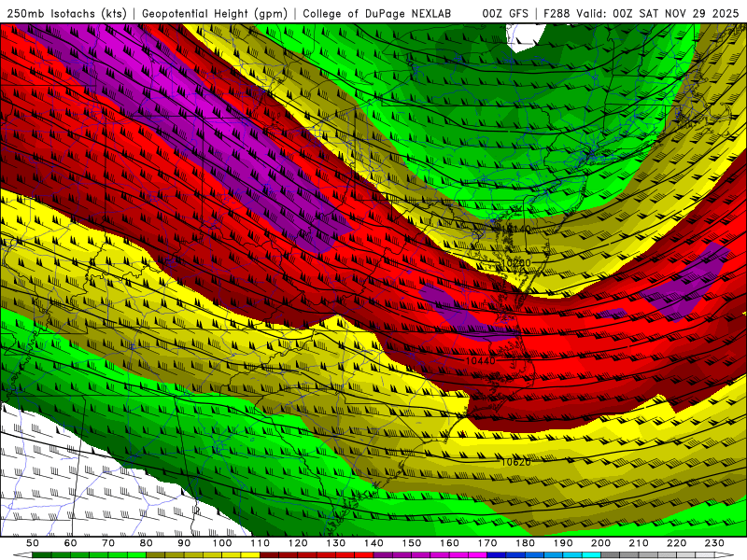This screenshot has width=747, height=560.
Task: Click the 10140 height contour label
Action: tap(516, 230)
